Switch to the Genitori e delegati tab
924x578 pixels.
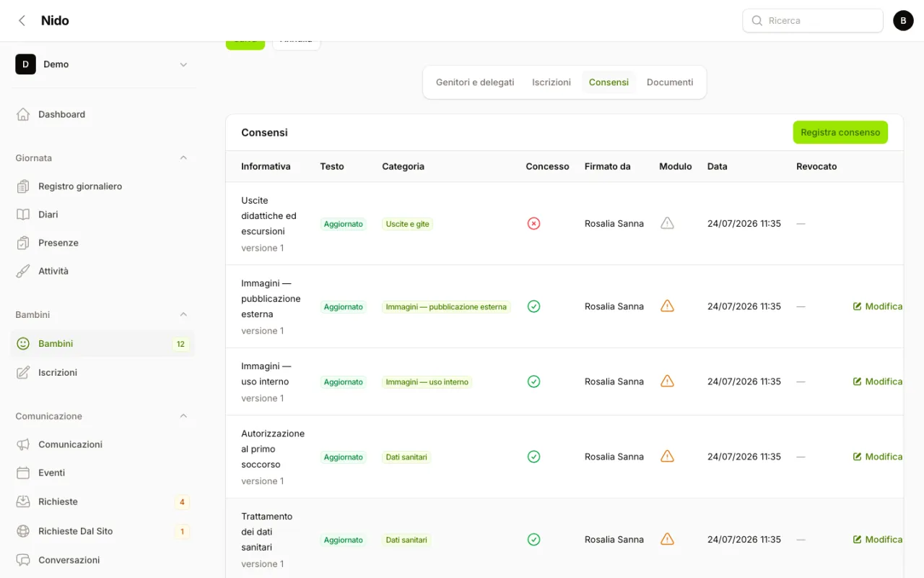tap(475, 82)
